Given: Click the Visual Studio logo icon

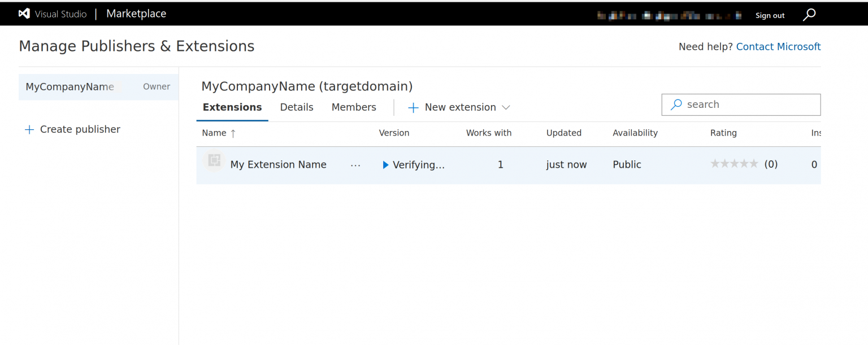Looking at the screenshot, I should point(23,14).
